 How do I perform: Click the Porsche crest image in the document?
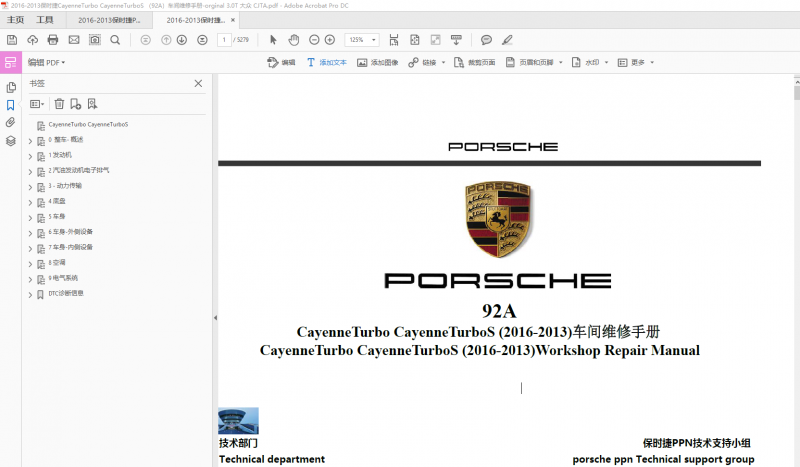[x=498, y=218]
